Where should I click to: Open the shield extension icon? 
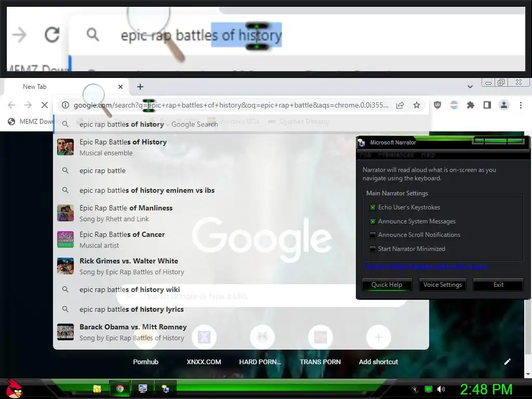pyautogui.click(x=437, y=105)
